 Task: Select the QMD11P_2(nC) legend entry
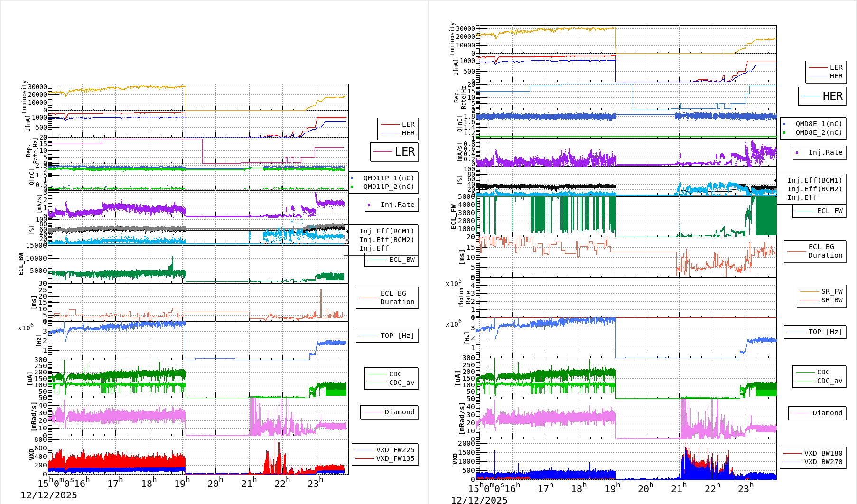point(389,187)
